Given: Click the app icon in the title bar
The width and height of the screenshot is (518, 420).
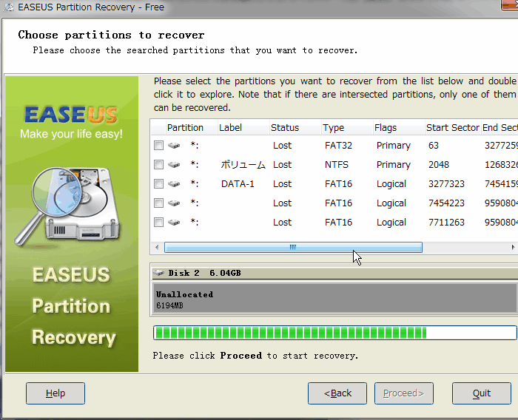Looking at the screenshot, I should click(9, 8).
